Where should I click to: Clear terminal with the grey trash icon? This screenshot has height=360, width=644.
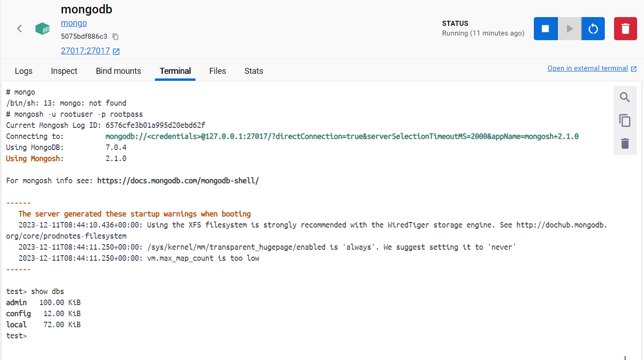[x=625, y=144]
